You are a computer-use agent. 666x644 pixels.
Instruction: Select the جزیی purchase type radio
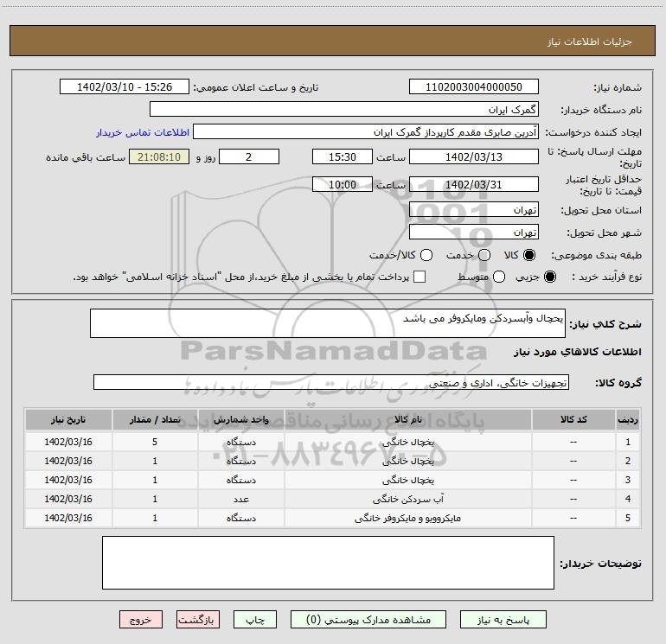click(549, 277)
